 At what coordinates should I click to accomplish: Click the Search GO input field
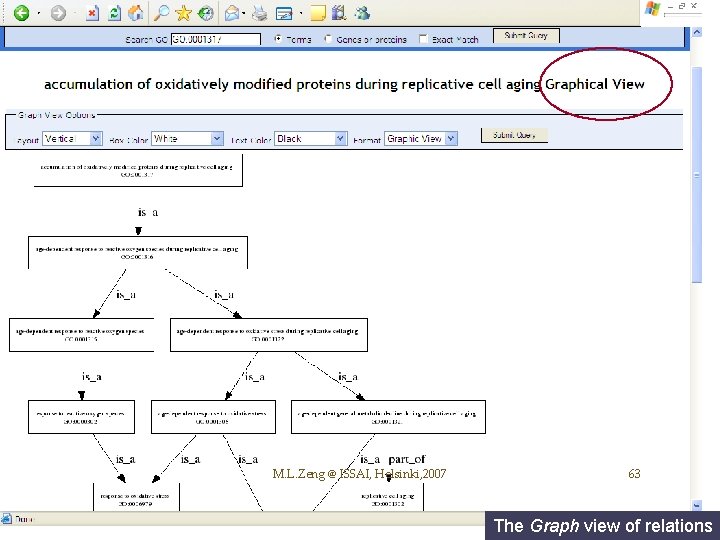coord(216,39)
